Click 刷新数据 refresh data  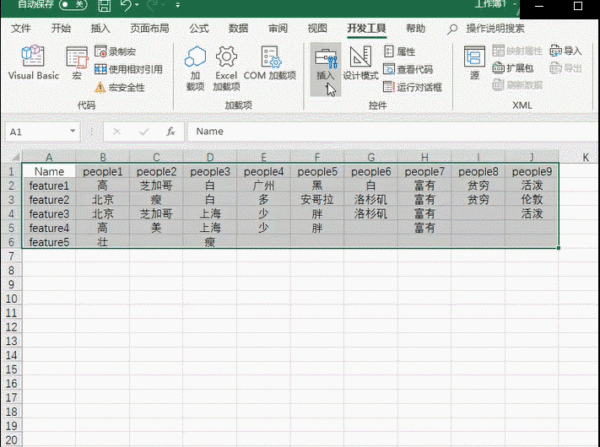coord(517,85)
